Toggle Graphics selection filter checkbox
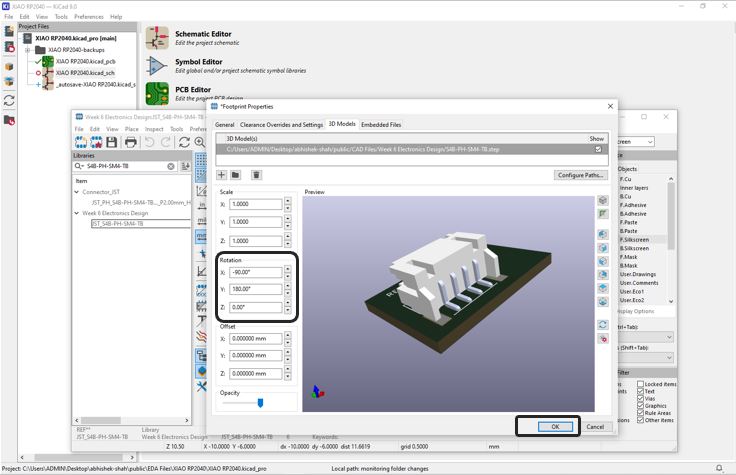Screen dimensions: 736x475 [x=640, y=406]
